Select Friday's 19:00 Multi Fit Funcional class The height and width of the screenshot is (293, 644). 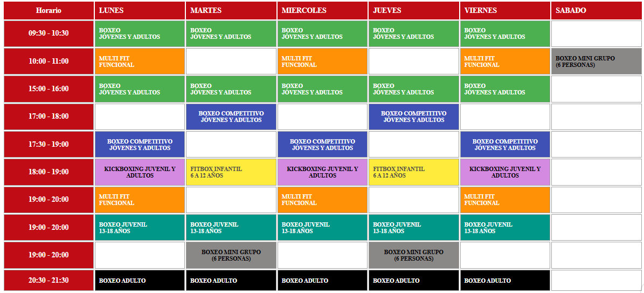pos(505,200)
